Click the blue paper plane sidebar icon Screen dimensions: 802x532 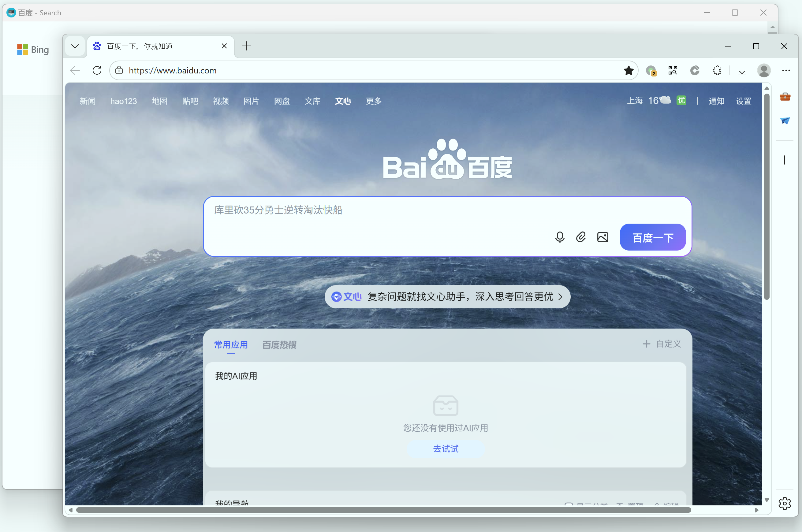coord(785,121)
